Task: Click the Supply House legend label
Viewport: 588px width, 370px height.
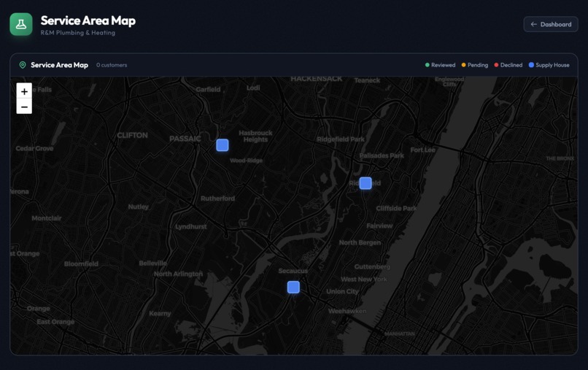Action: (552, 65)
